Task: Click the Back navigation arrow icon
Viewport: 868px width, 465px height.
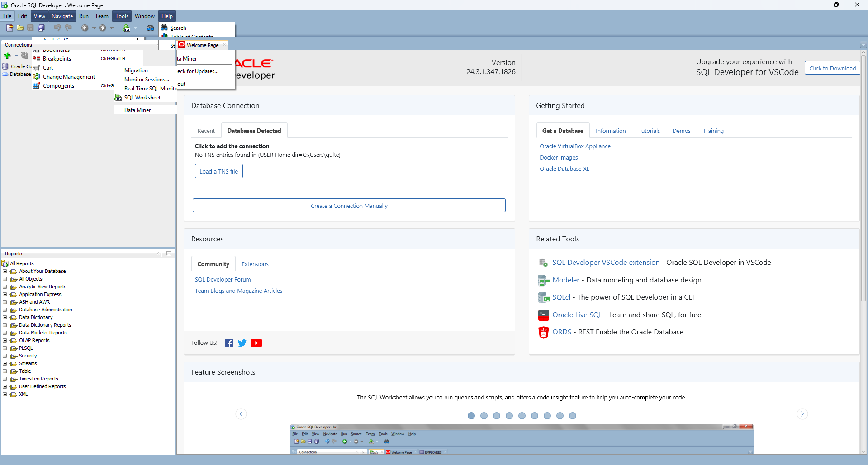Action: (85, 28)
